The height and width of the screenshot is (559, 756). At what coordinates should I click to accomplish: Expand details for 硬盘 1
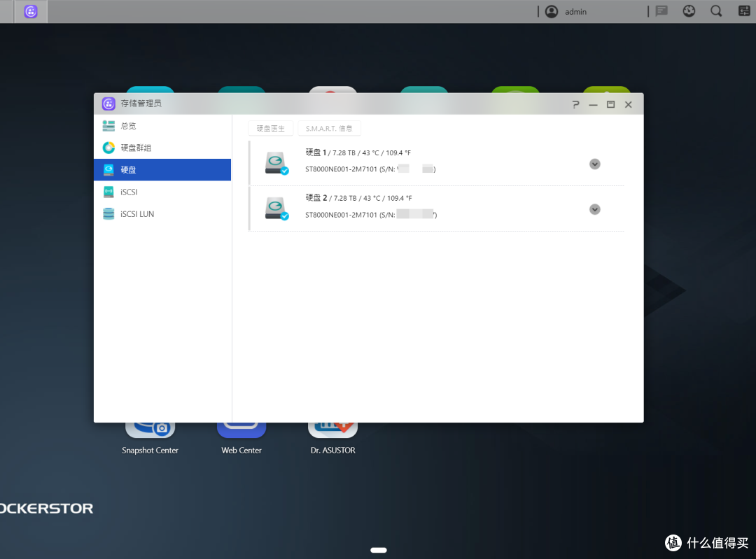point(595,164)
